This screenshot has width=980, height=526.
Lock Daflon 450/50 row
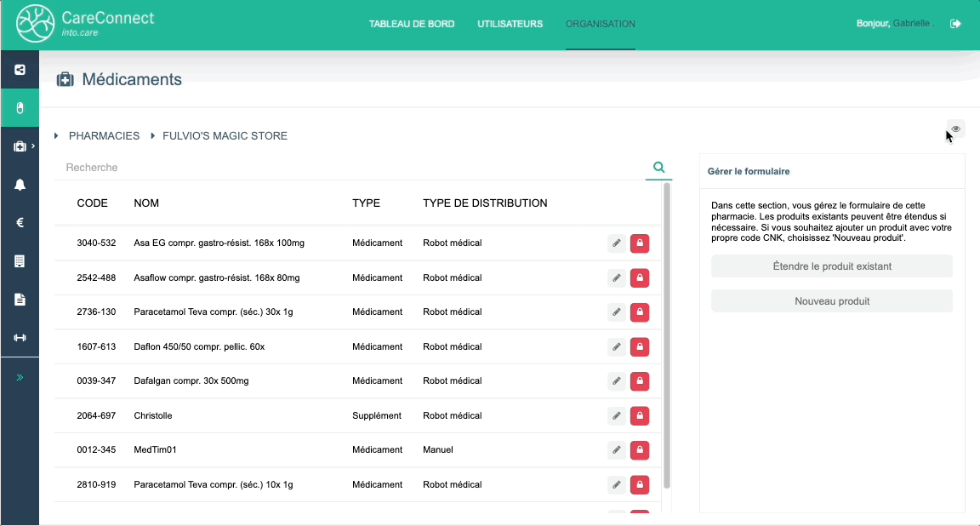(640, 346)
